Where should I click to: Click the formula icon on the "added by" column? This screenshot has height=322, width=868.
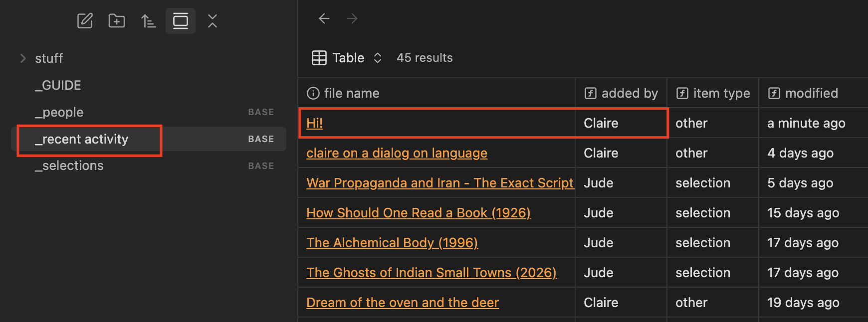click(x=591, y=93)
